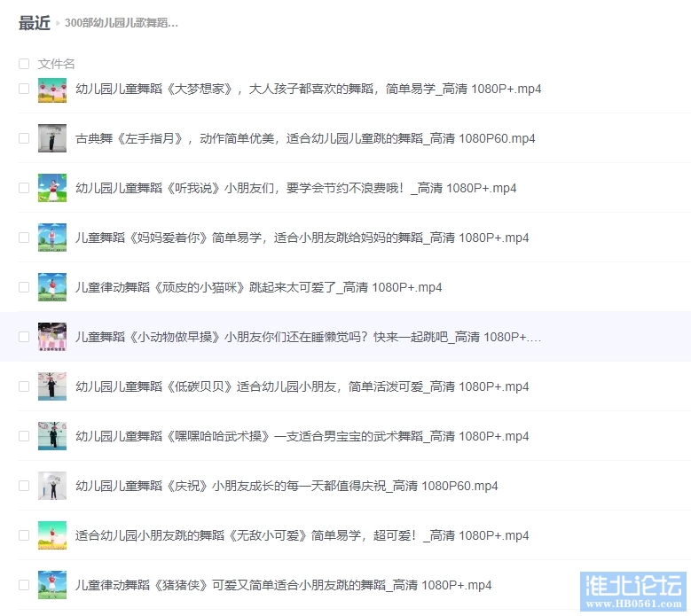Open the 《左手指月》 video thumbnail icon

[x=52, y=138]
